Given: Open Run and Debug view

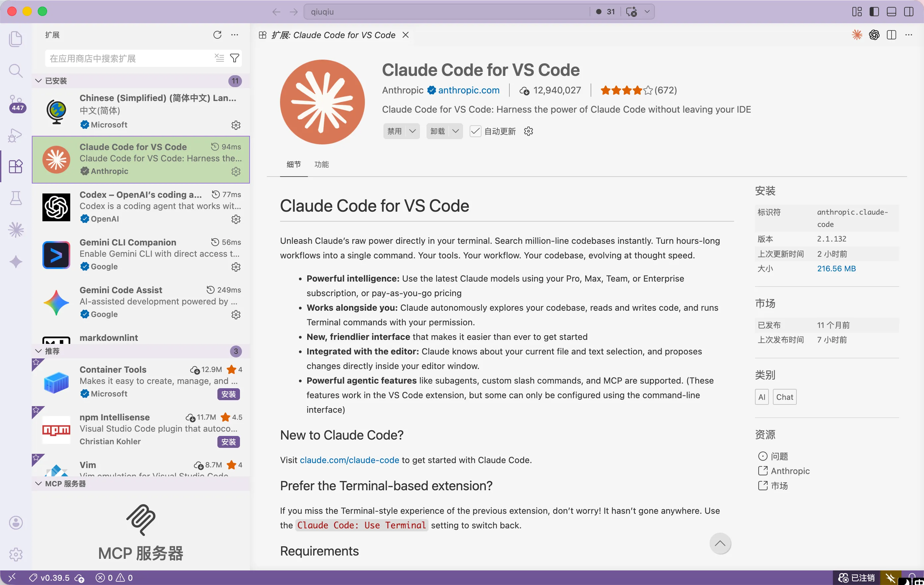Looking at the screenshot, I should point(16,135).
